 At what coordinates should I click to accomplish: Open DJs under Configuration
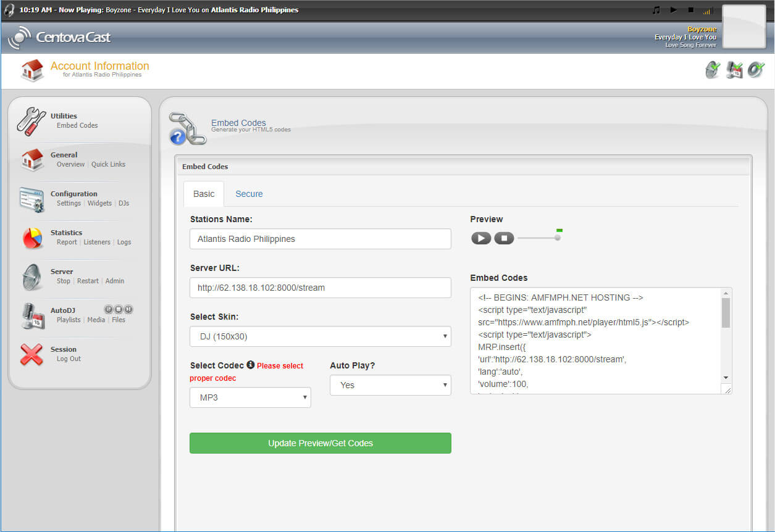point(124,203)
